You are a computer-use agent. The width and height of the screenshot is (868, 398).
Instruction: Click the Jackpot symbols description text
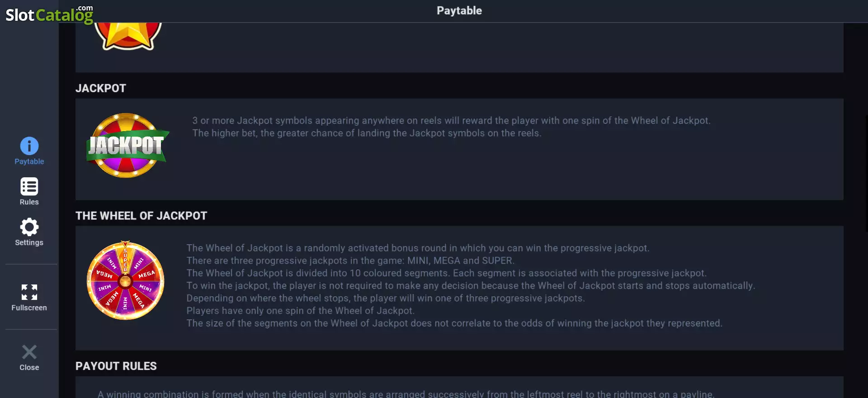coord(451,127)
